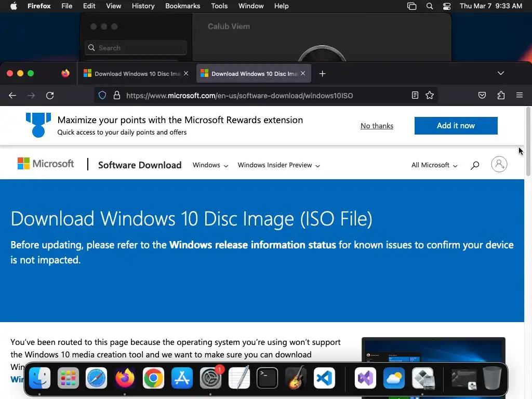Expand the Windows navigation dropdown

[x=210, y=165]
